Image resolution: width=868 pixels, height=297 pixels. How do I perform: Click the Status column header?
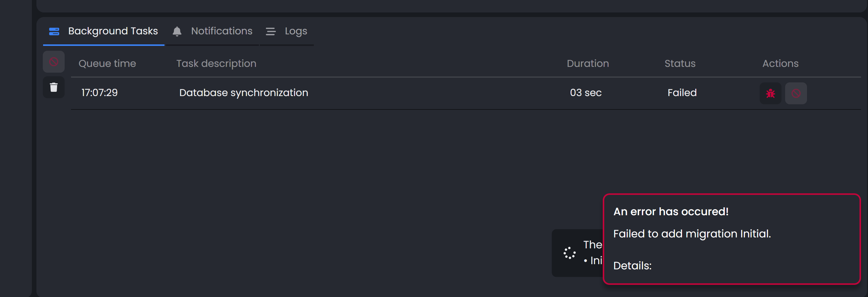pyautogui.click(x=680, y=64)
